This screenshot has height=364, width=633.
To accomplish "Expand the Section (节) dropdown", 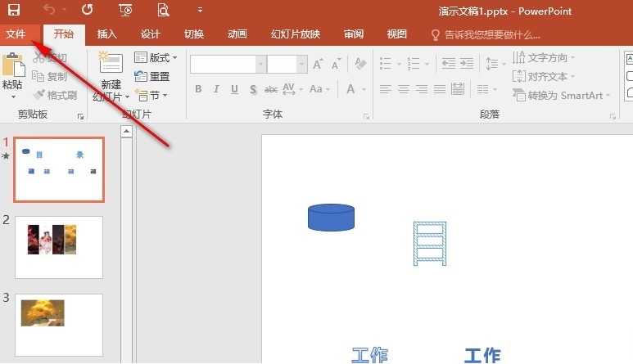I will [x=152, y=95].
